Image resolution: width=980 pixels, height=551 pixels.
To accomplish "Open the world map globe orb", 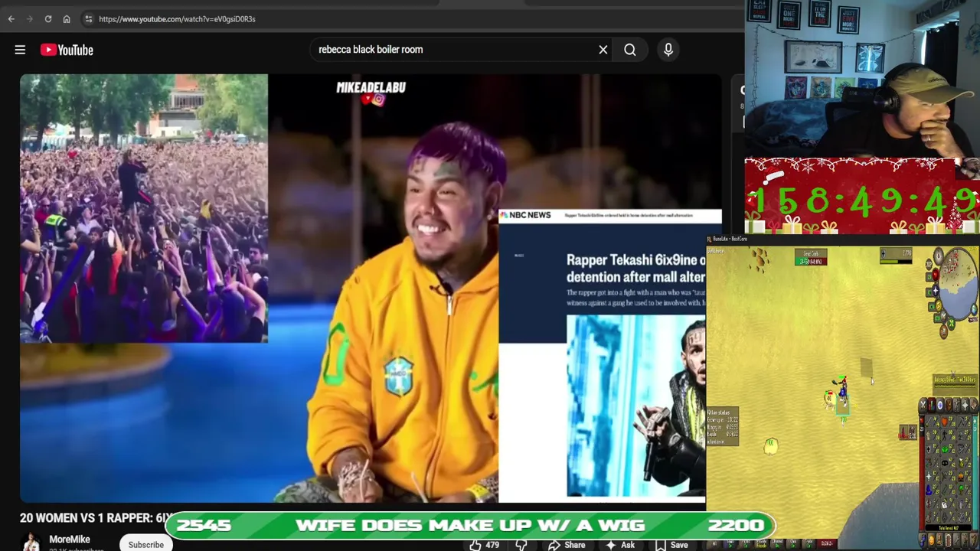I will pyautogui.click(x=974, y=309).
